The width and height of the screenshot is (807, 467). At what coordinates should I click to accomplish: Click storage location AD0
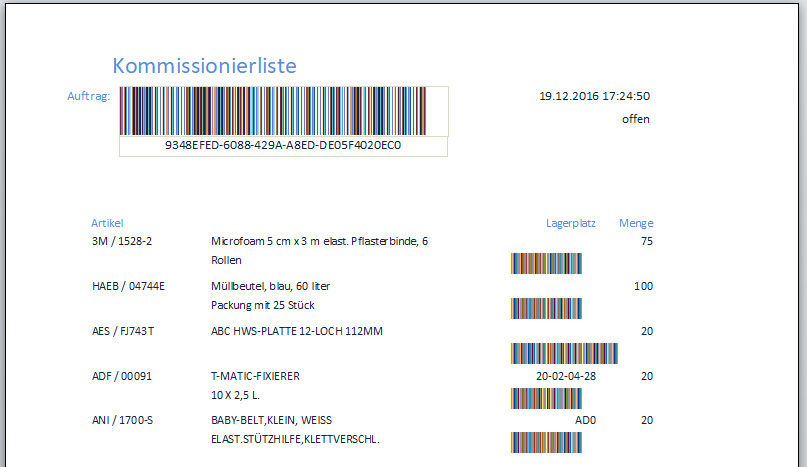pos(585,420)
